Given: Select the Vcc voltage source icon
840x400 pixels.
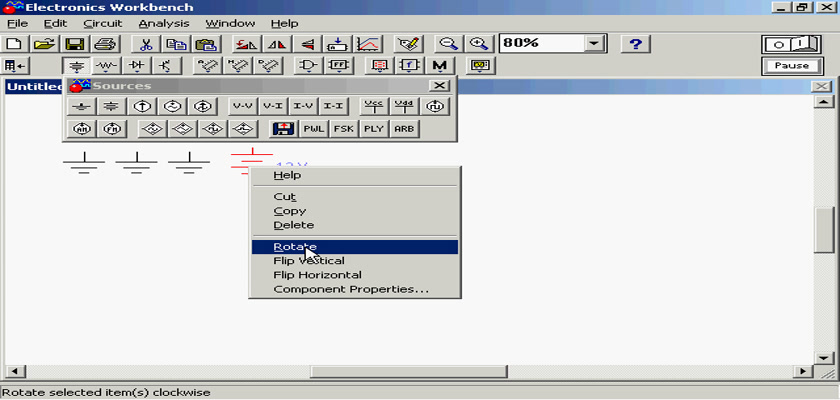Looking at the screenshot, I should point(374,107).
